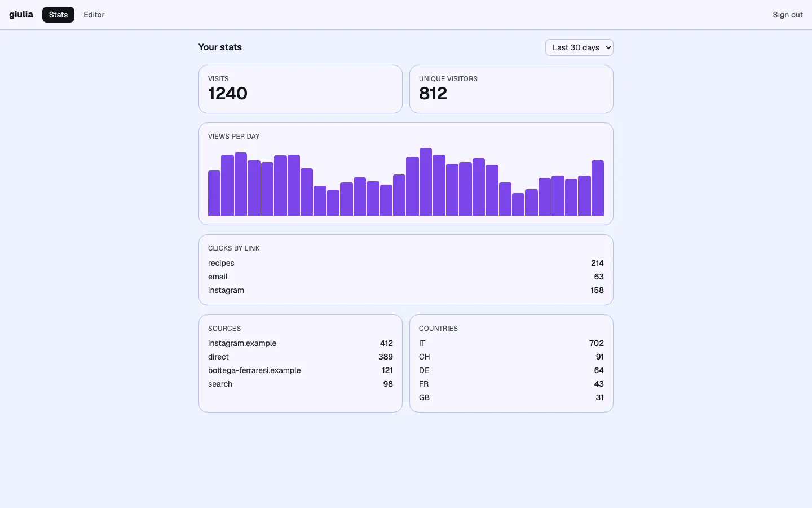This screenshot has width=812, height=508.
Task: Click the Unique Visitors label
Action: [x=448, y=79]
